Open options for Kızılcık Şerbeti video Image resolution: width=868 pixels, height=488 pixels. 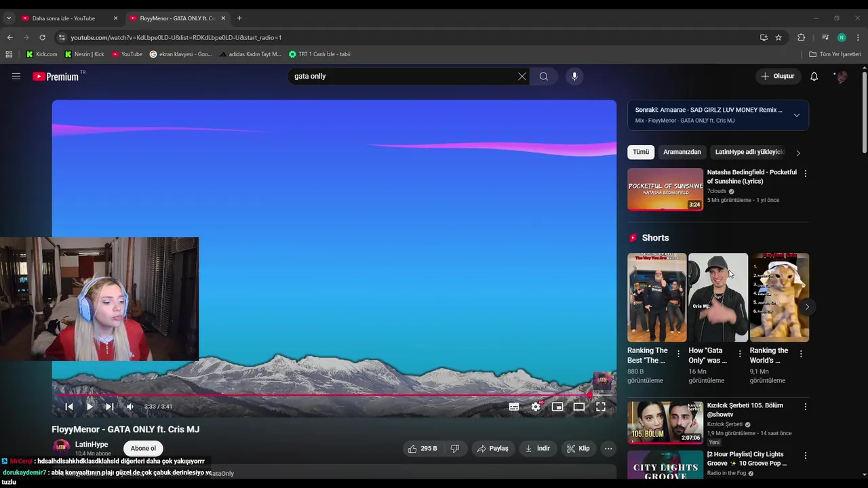click(x=805, y=407)
